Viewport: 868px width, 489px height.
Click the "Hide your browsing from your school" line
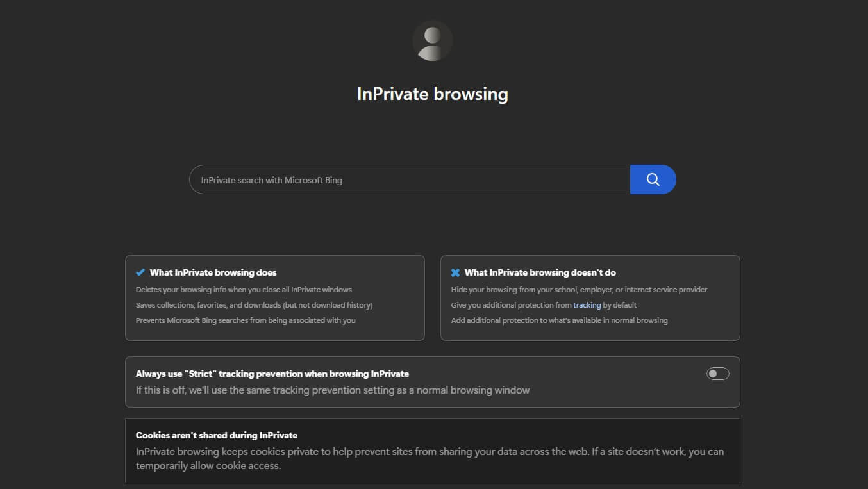click(x=580, y=290)
